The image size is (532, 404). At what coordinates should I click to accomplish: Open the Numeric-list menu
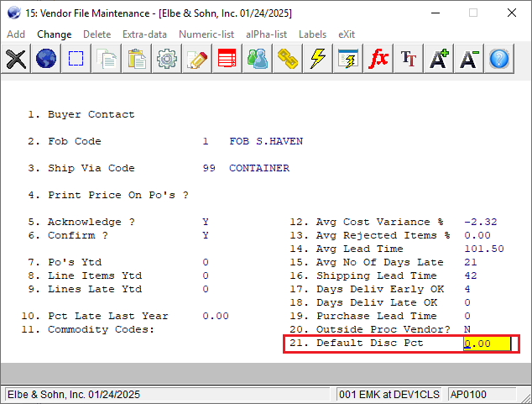pos(207,34)
